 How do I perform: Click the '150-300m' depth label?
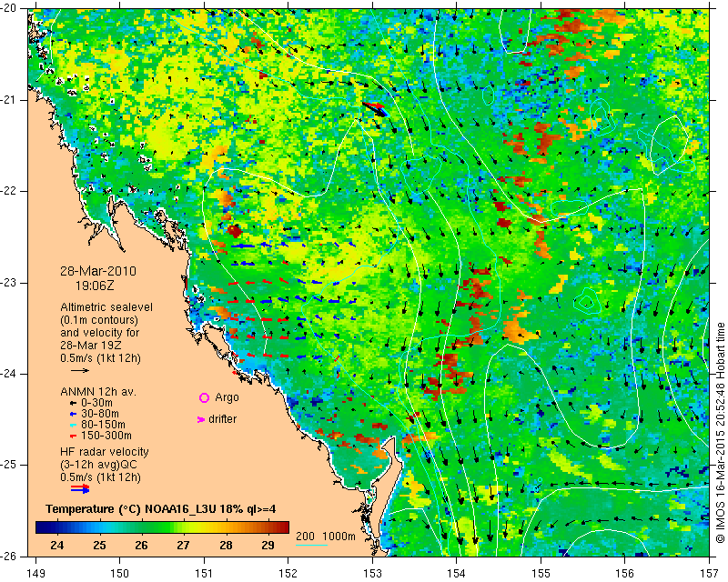pos(106,436)
